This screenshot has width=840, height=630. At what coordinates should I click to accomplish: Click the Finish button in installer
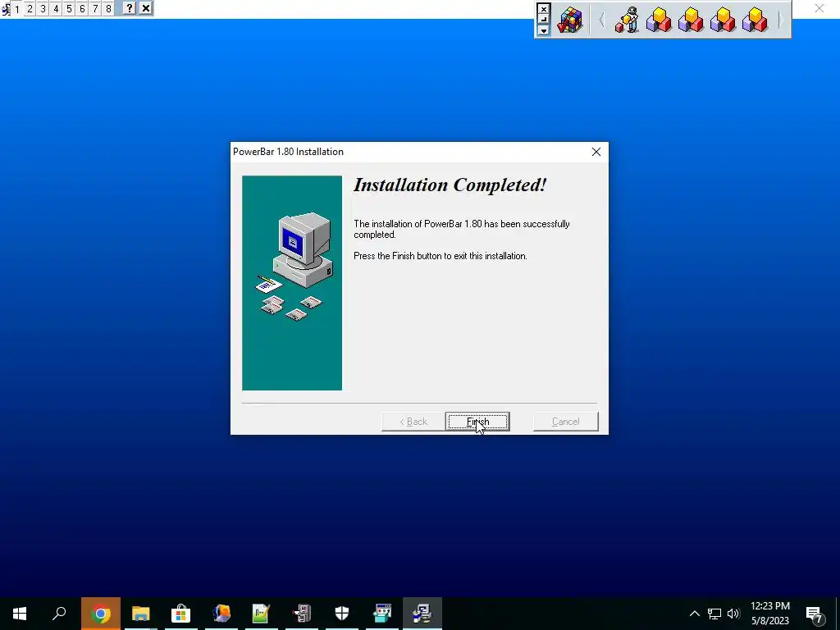[x=477, y=422]
